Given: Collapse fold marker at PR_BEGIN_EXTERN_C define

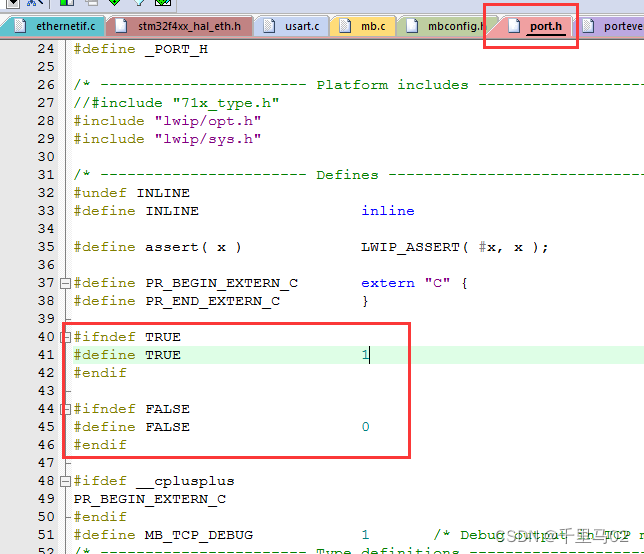Looking at the screenshot, I should tap(65, 283).
